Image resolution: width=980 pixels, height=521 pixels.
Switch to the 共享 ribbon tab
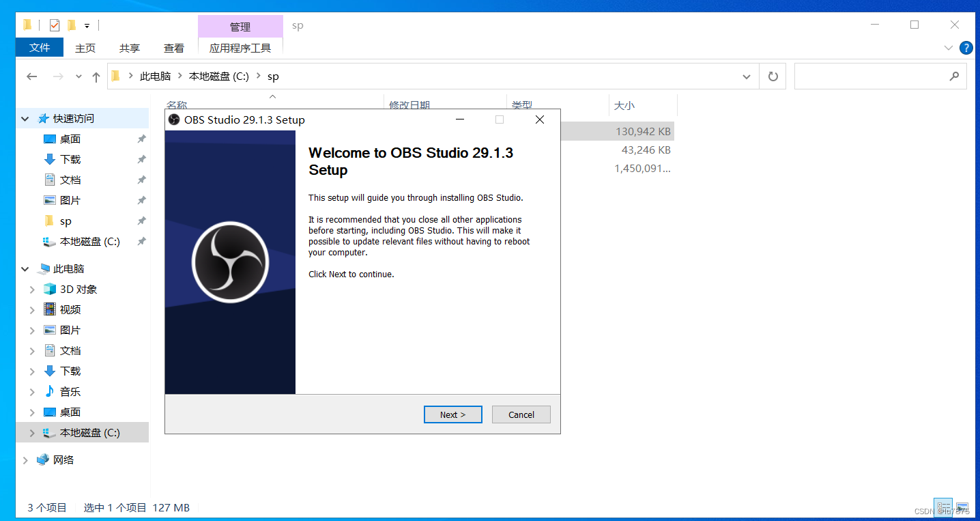point(130,48)
